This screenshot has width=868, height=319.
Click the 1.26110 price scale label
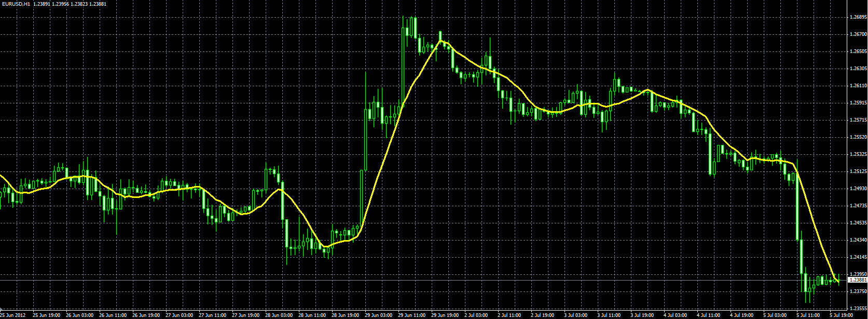858,86
